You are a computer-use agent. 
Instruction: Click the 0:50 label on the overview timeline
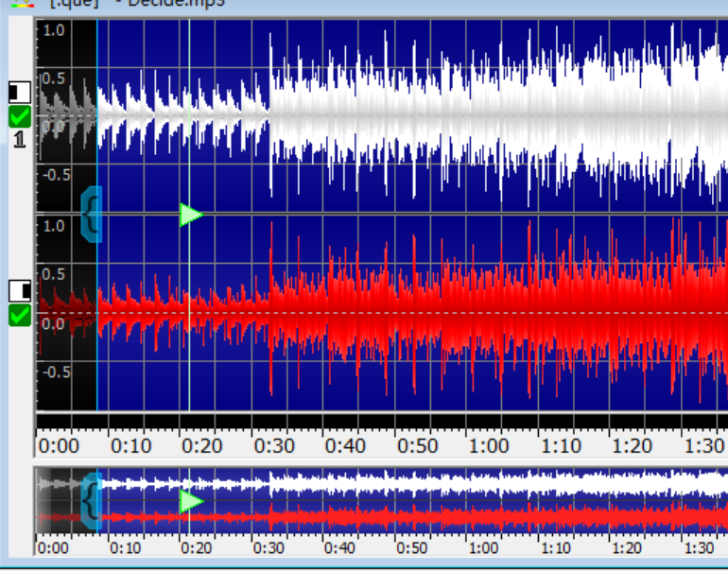(411, 547)
